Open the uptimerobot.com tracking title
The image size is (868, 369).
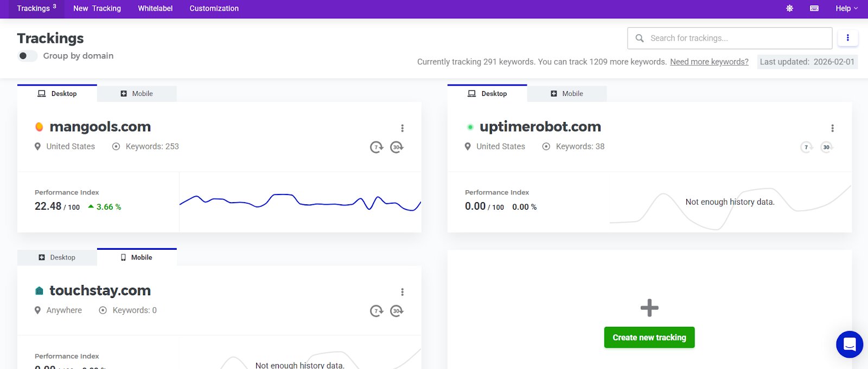tap(540, 127)
